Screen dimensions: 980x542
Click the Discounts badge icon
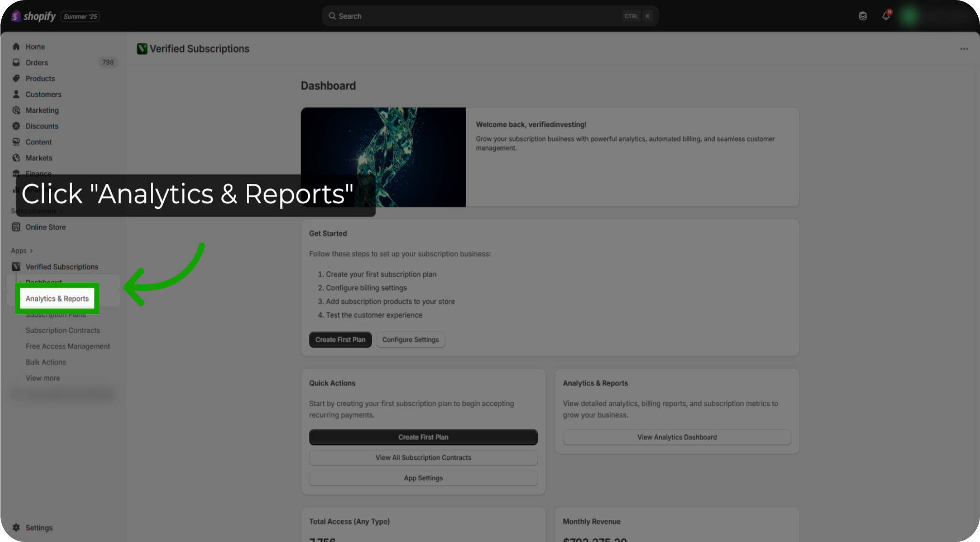pos(16,126)
